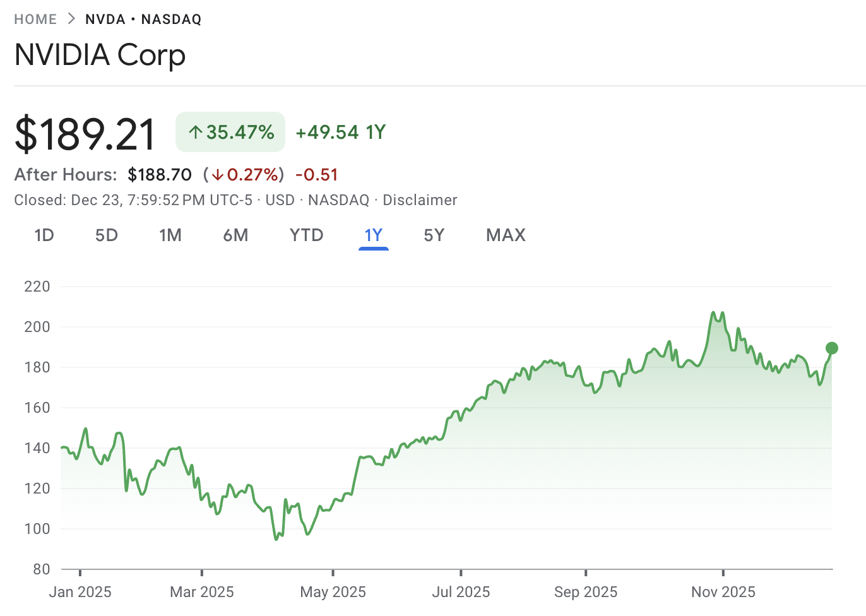Open the 1M chart view
Viewport: 866px width, 616px height.
(170, 235)
